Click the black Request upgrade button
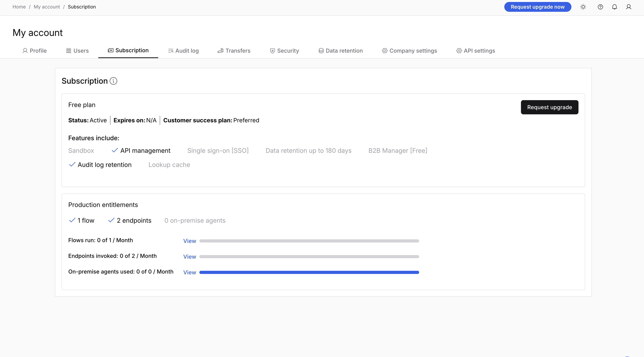Image resolution: width=644 pixels, height=357 pixels. pos(549,107)
